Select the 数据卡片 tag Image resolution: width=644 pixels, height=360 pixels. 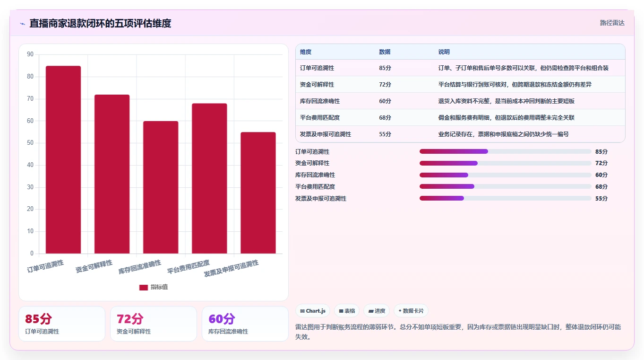[x=411, y=311]
